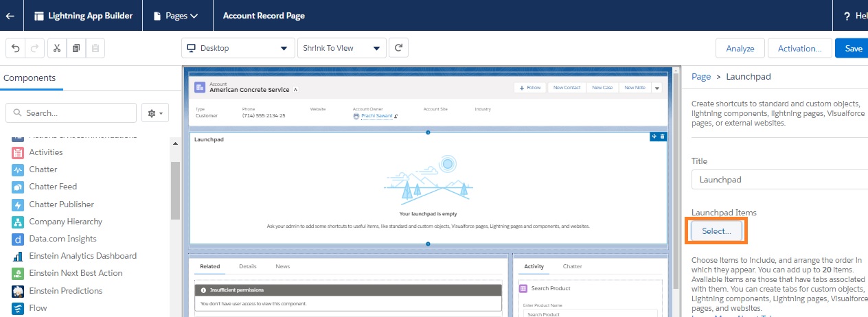This screenshot has width=868, height=317.
Task: Open the Activation settings
Action: click(x=799, y=49)
